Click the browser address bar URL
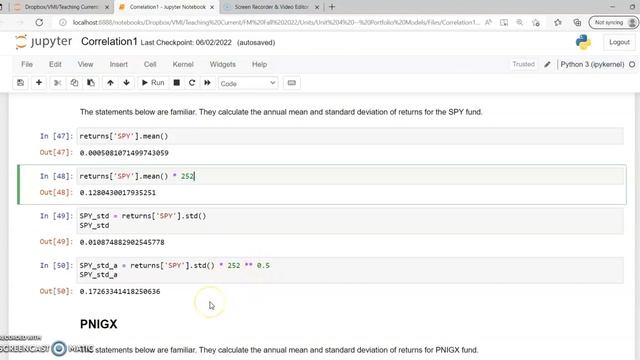 276,22
